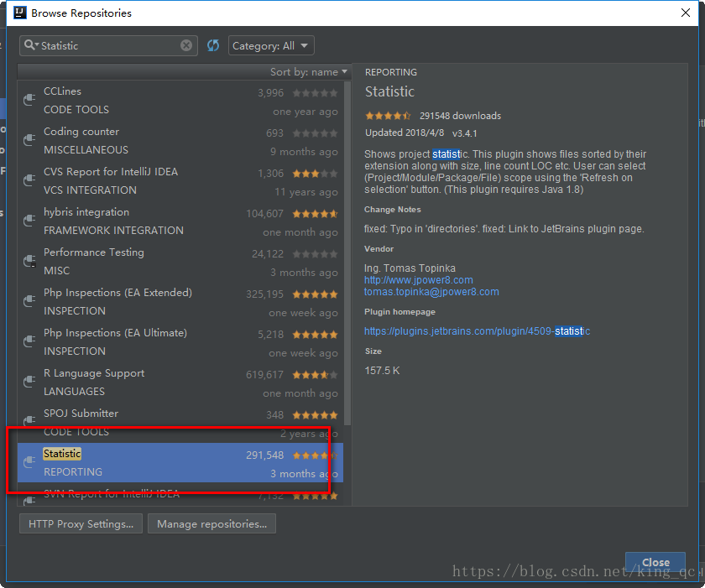Open HTTP Proxy Settings
Image resolution: width=705 pixels, height=588 pixels.
coord(81,524)
